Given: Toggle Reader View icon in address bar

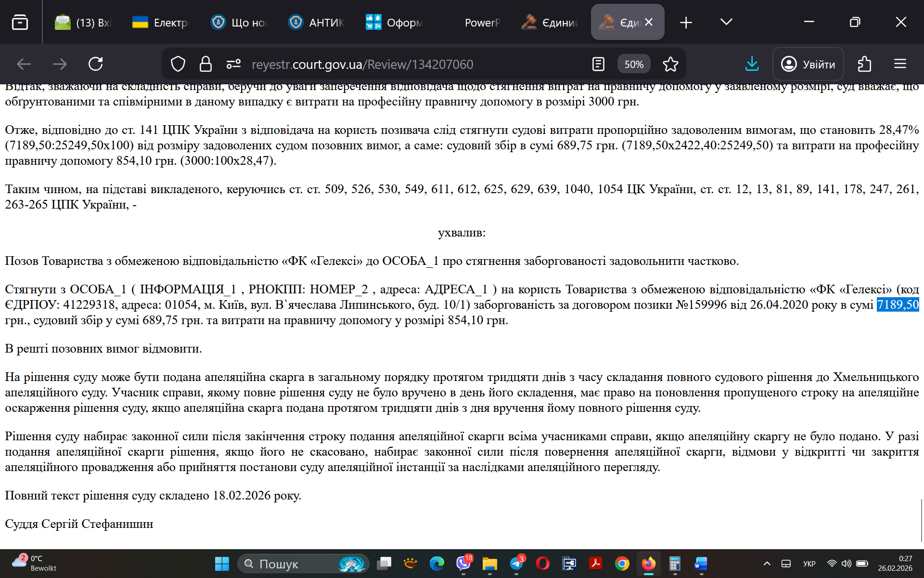Looking at the screenshot, I should click(598, 64).
